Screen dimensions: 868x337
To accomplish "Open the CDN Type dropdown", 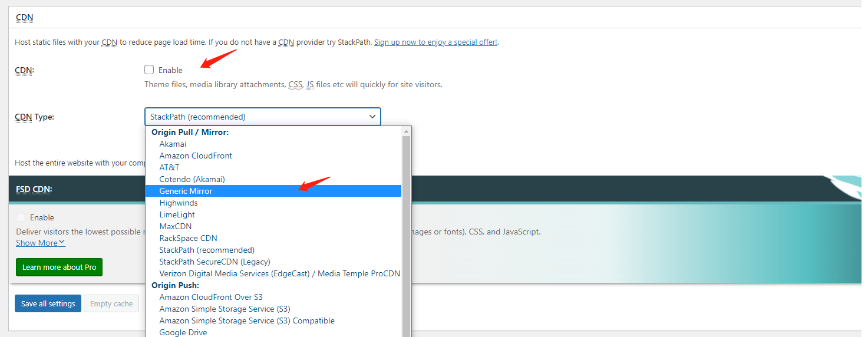I will click(x=263, y=117).
